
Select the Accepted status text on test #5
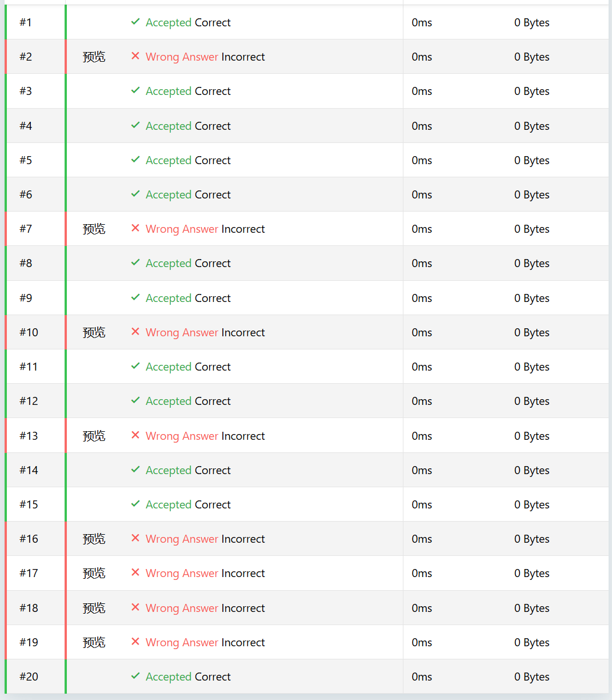pos(169,160)
